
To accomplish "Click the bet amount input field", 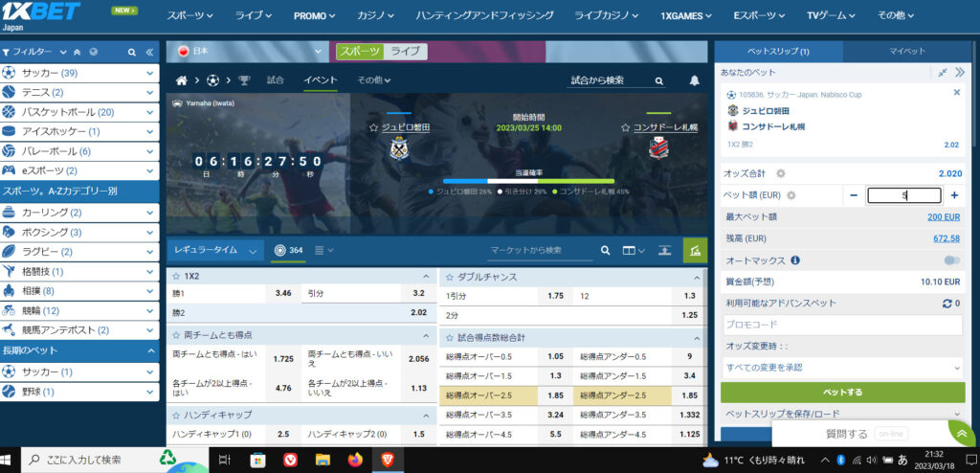I will [903, 195].
